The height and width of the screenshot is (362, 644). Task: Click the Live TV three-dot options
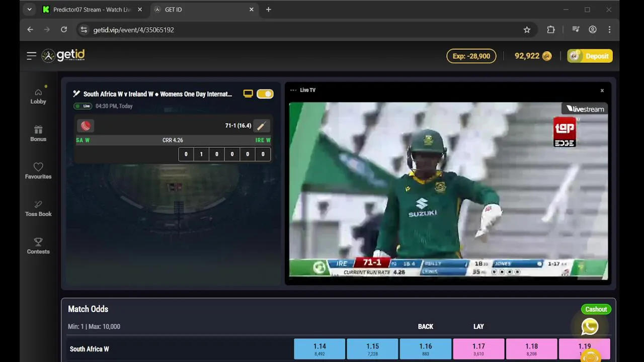[293, 90]
